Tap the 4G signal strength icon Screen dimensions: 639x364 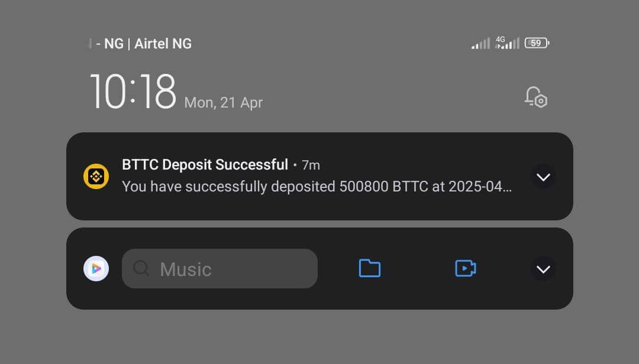click(x=507, y=43)
